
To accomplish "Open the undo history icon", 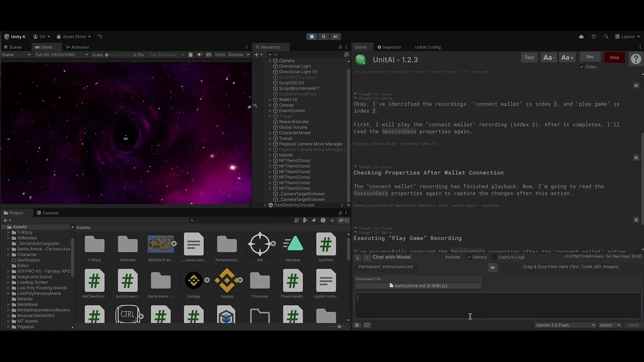I will click(x=594, y=37).
